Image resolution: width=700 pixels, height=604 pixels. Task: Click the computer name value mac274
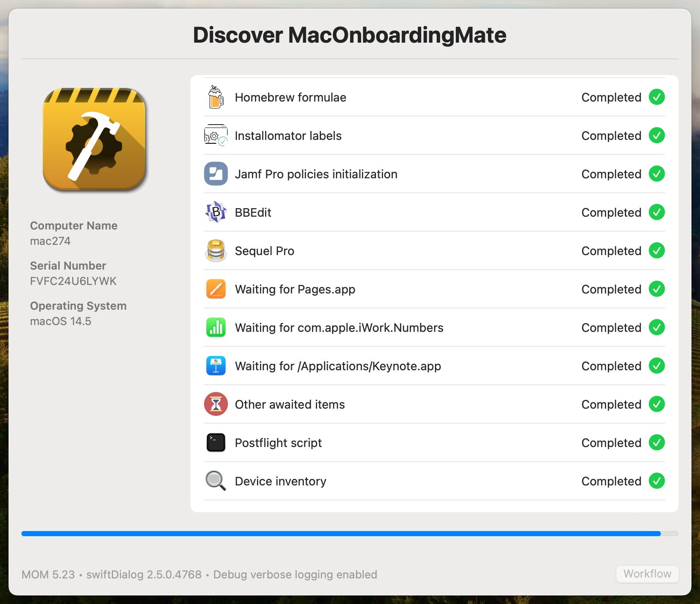pyautogui.click(x=50, y=241)
